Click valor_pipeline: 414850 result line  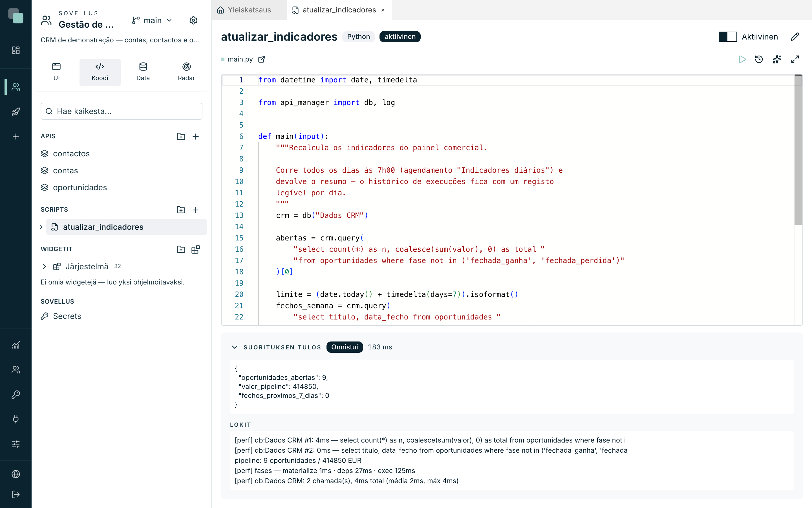pyautogui.click(x=278, y=387)
